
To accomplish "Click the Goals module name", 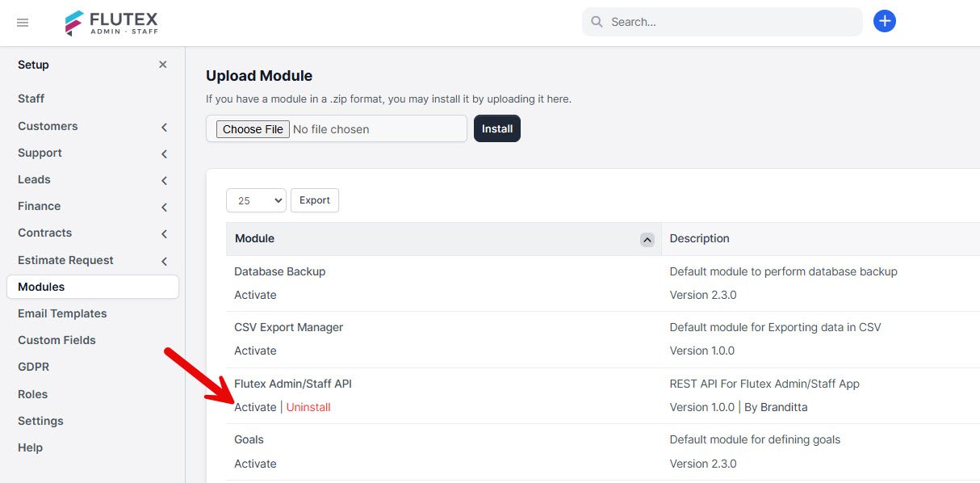I will (x=249, y=439).
